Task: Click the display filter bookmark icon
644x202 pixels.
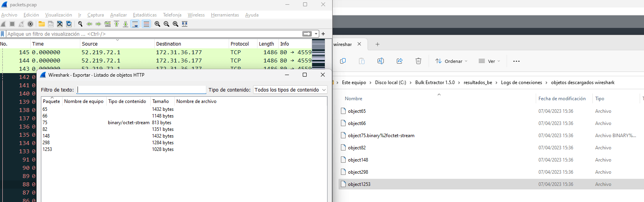Action: click(x=3, y=34)
